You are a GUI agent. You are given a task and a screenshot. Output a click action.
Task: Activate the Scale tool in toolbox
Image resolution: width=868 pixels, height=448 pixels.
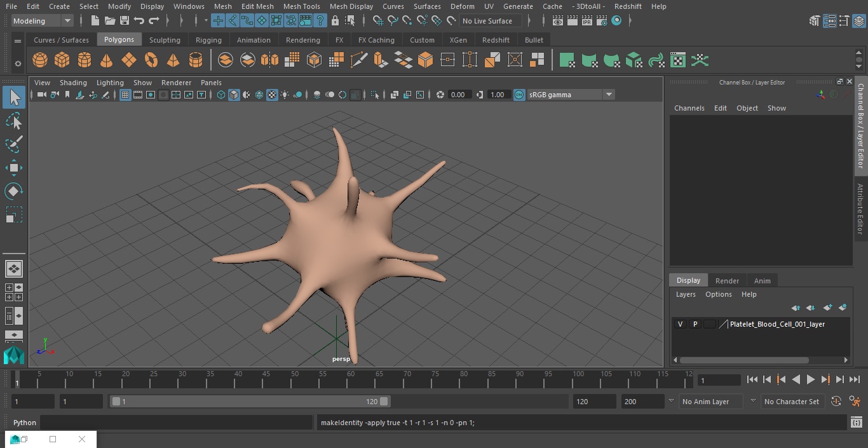14,215
